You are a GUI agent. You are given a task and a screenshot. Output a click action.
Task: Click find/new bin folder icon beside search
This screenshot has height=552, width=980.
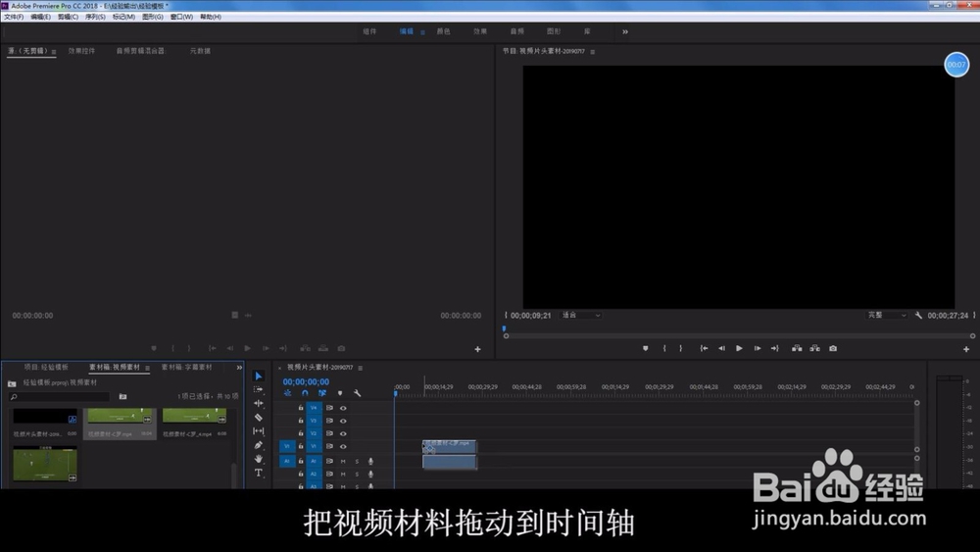(x=122, y=396)
